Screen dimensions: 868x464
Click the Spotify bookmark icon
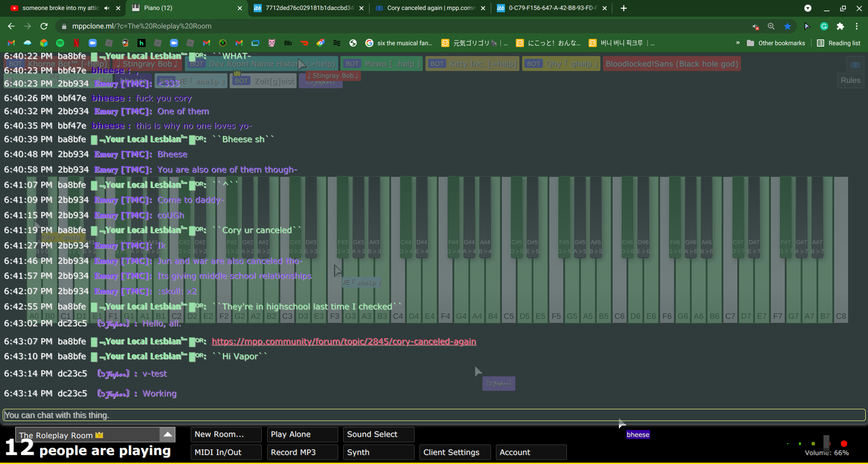(60, 43)
